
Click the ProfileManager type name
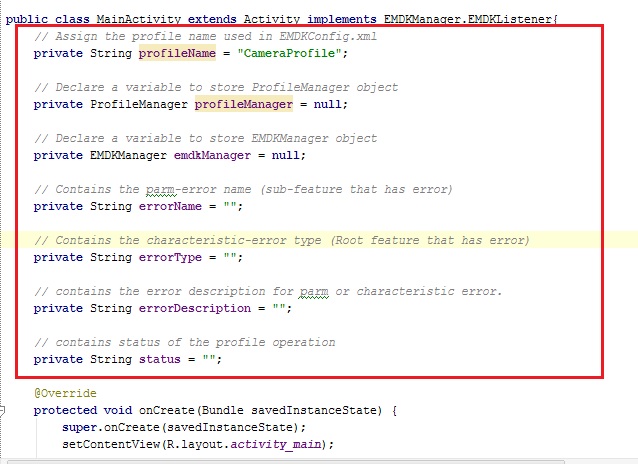point(138,104)
